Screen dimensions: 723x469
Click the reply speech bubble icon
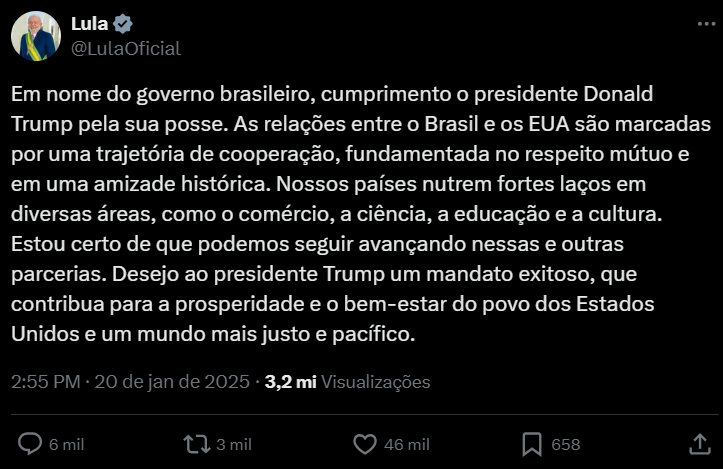(31, 444)
